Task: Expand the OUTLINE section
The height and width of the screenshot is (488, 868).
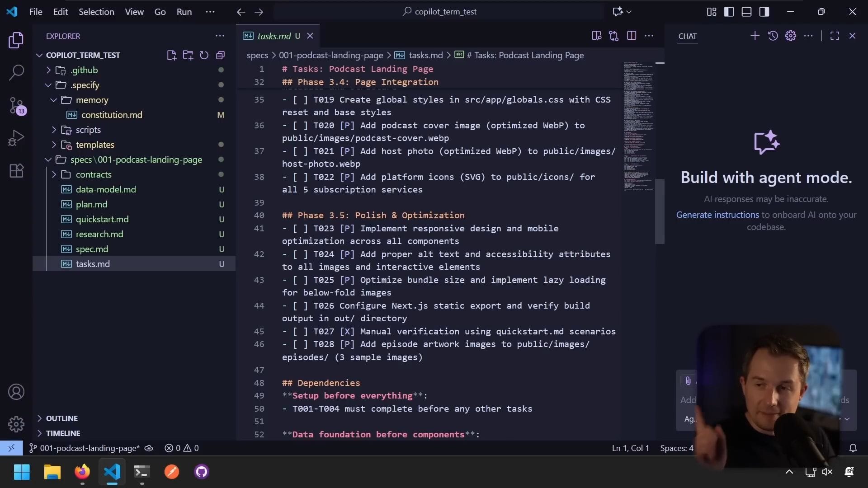Action: [x=61, y=418]
